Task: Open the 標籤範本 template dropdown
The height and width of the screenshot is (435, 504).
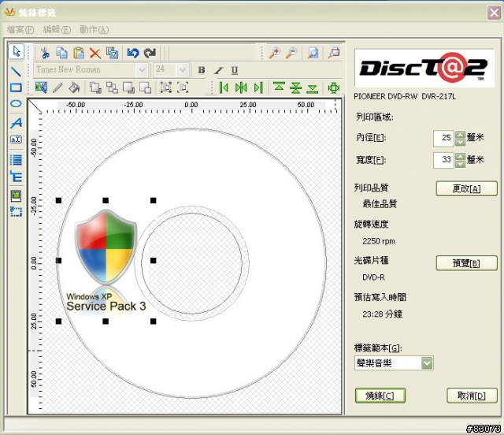Action: coord(427,363)
